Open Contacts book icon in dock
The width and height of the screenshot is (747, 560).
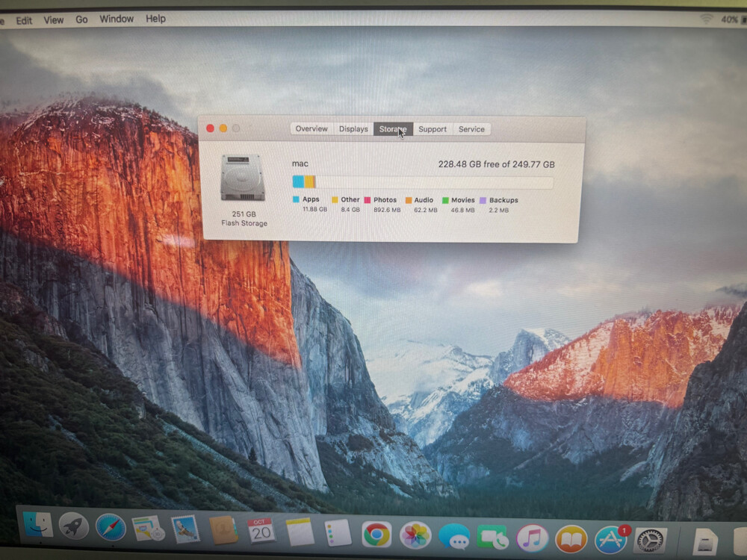tap(223, 530)
